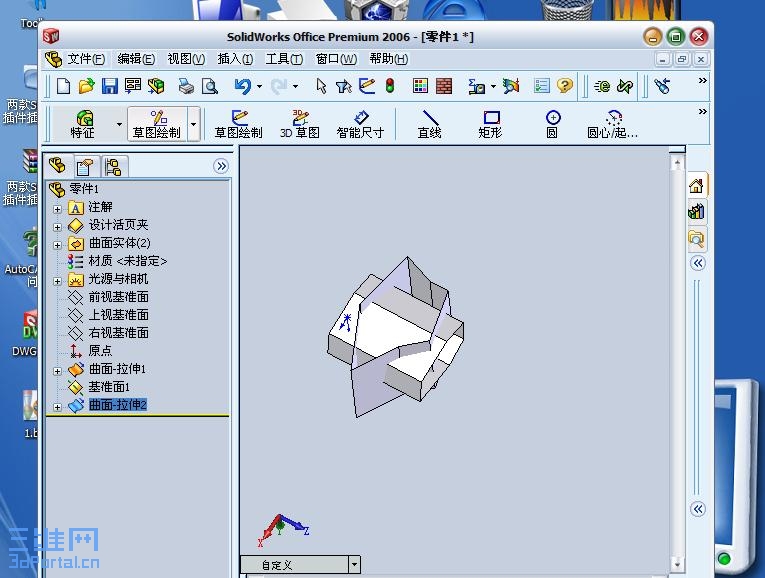Open the 工具(T) menu
Screen dimensions: 765x578
click(284, 59)
